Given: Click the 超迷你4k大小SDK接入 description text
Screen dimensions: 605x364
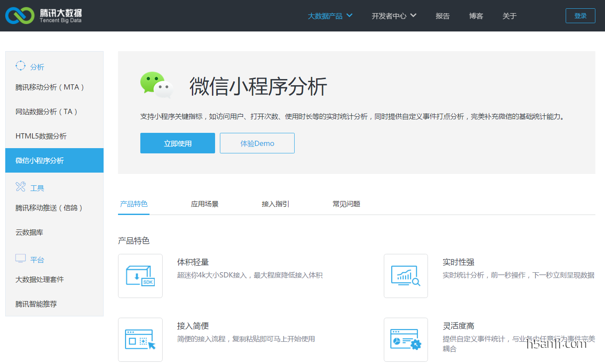Looking at the screenshot, I should 250,275.
